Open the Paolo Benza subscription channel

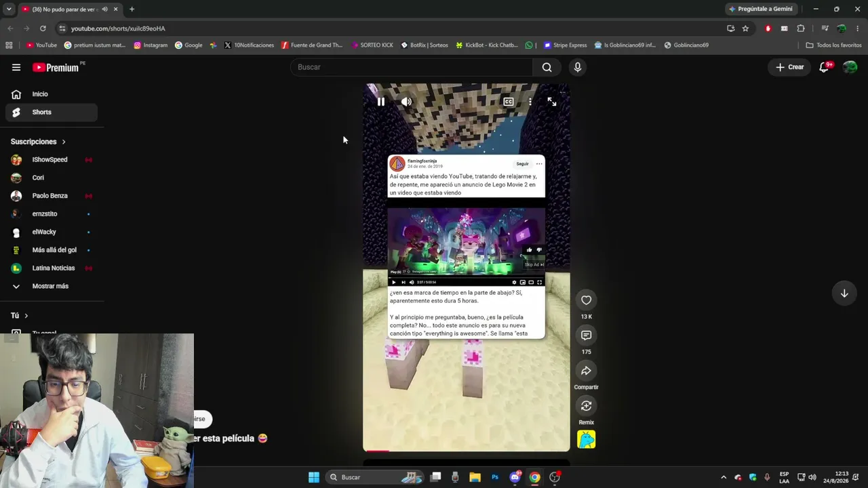(x=51, y=196)
